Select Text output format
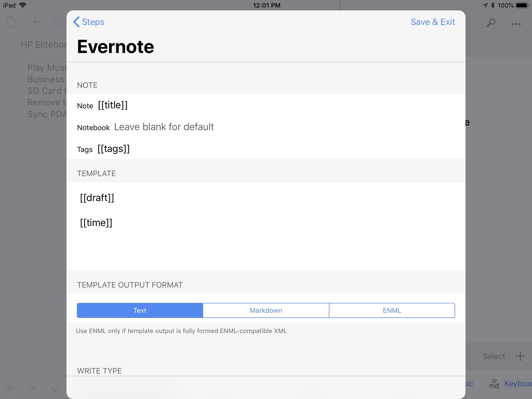This screenshot has width=532, height=399. pyautogui.click(x=140, y=310)
